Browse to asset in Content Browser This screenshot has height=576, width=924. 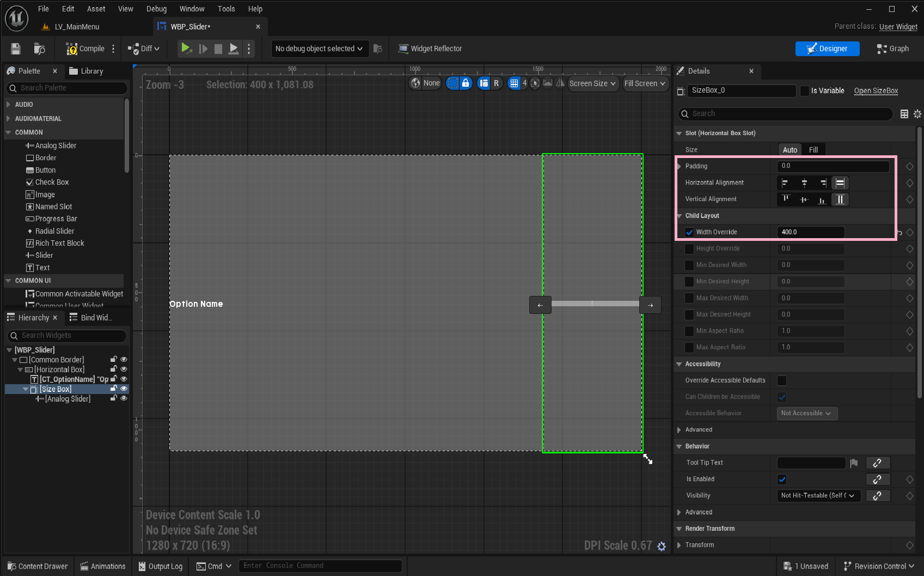pyautogui.click(x=39, y=48)
